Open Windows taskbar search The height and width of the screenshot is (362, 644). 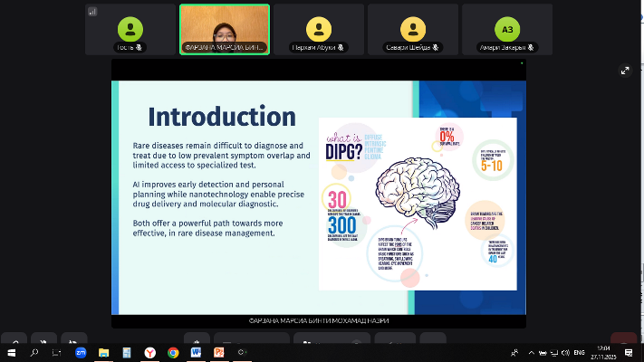(34, 352)
